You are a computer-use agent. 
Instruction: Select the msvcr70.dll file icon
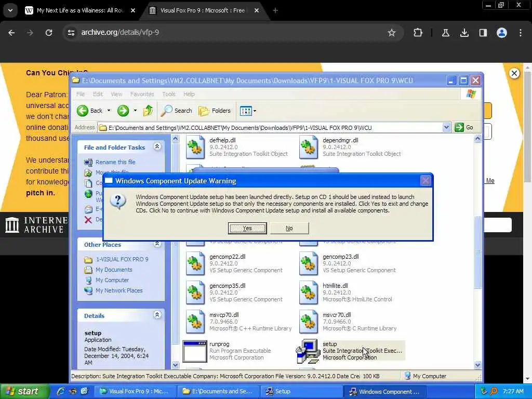tap(309, 322)
